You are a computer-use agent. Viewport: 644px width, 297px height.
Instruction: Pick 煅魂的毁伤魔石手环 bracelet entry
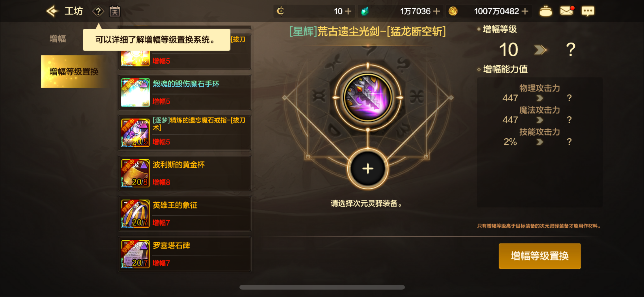pos(185,92)
